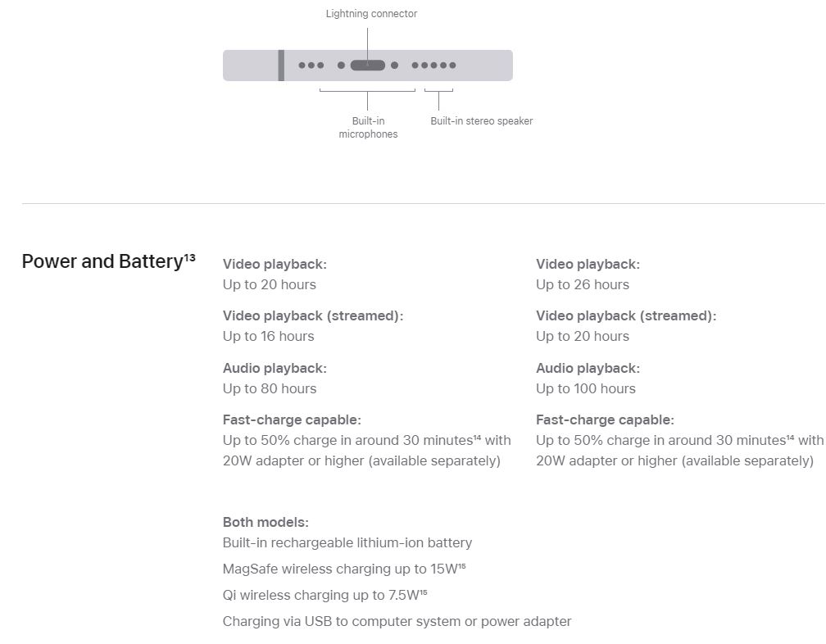The image size is (826, 644).
Task: Open footnote 15 after Qi wireless charging
Action: (x=423, y=592)
